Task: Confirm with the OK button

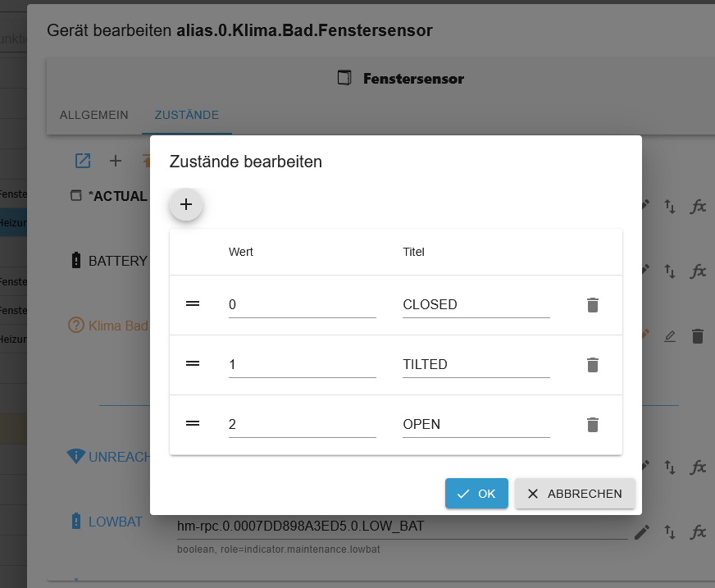Action: (476, 493)
